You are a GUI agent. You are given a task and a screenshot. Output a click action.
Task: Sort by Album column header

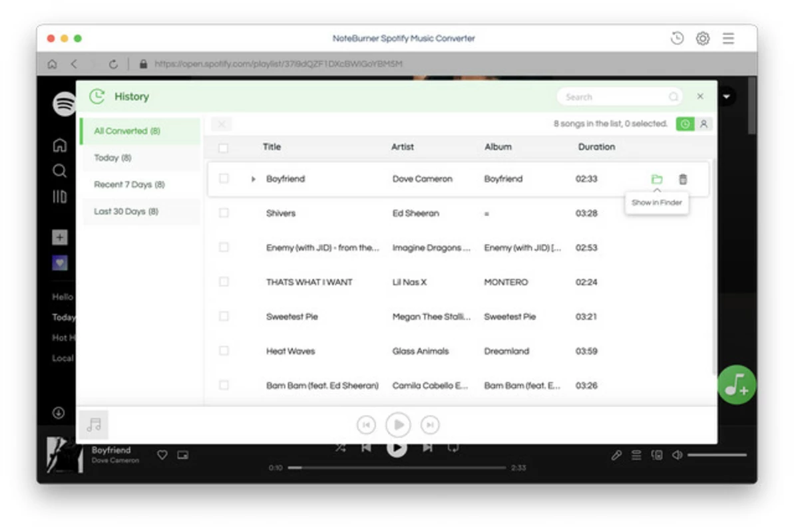[x=498, y=147]
